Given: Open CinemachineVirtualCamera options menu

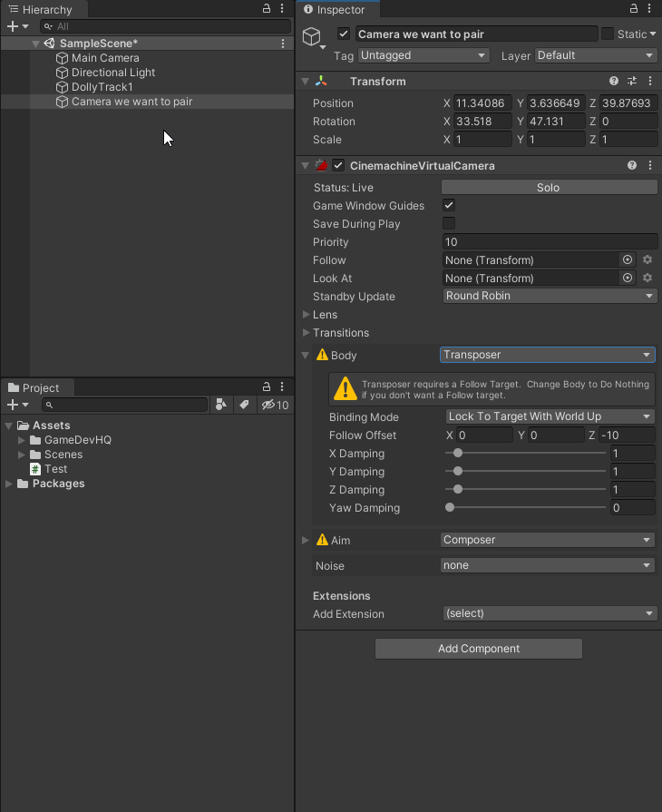Looking at the screenshot, I should (650, 165).
